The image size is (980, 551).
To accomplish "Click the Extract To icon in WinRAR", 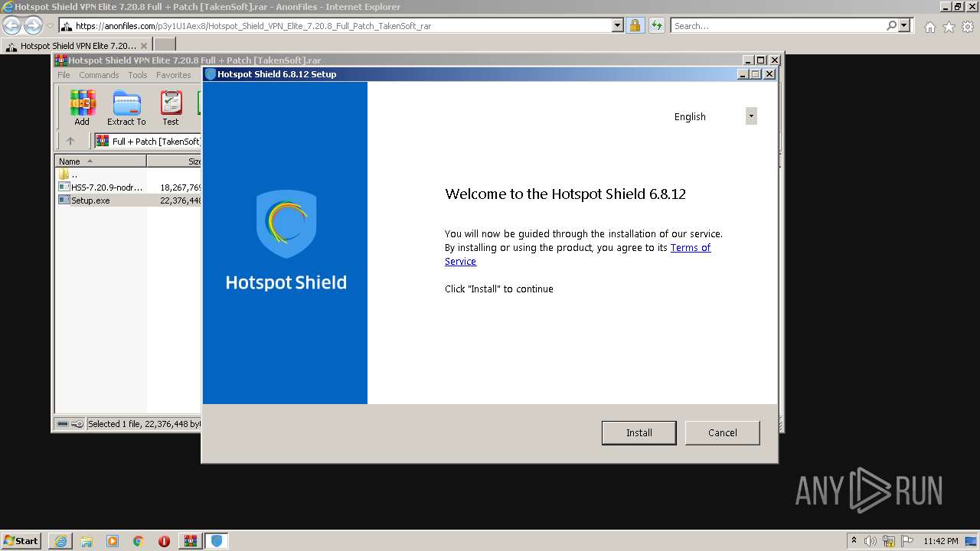I will [126, 108].
